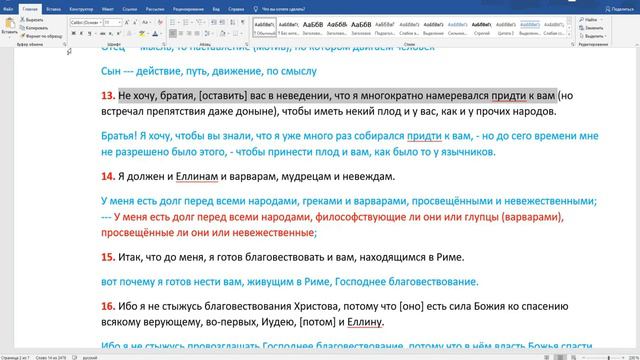The width and height of the screenshot is (640, 360).
Task: Sort the selected text
Action: tap(233, 22)
